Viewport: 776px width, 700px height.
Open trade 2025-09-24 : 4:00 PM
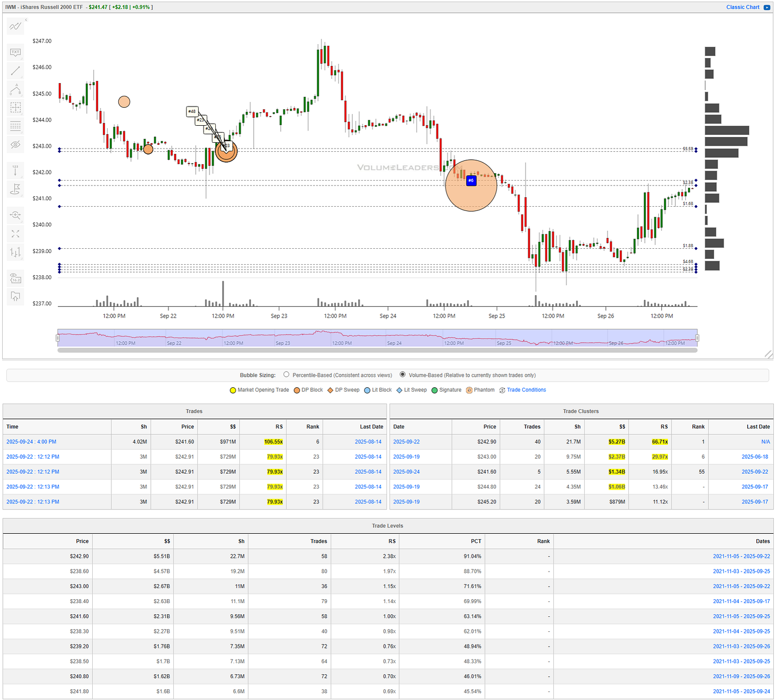[31, 442]
